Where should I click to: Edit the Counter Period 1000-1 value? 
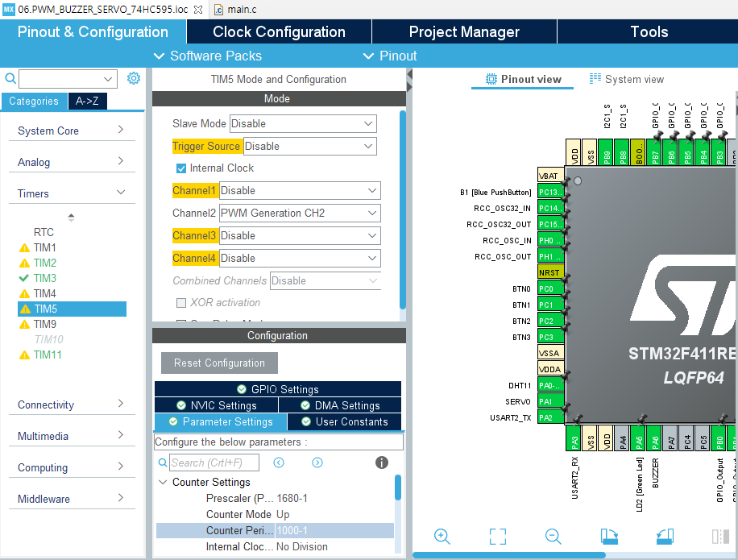[334, 530]
